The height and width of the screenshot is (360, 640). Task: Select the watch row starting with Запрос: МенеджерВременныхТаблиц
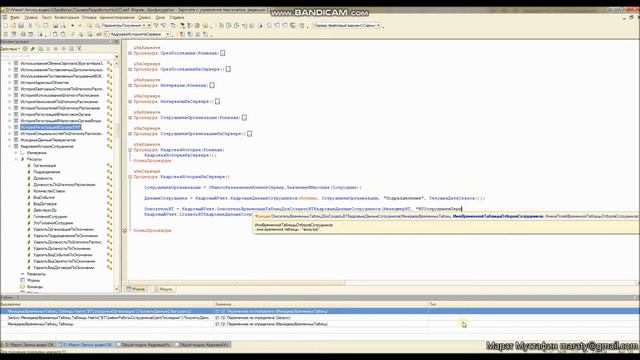[x=320, y=318]
